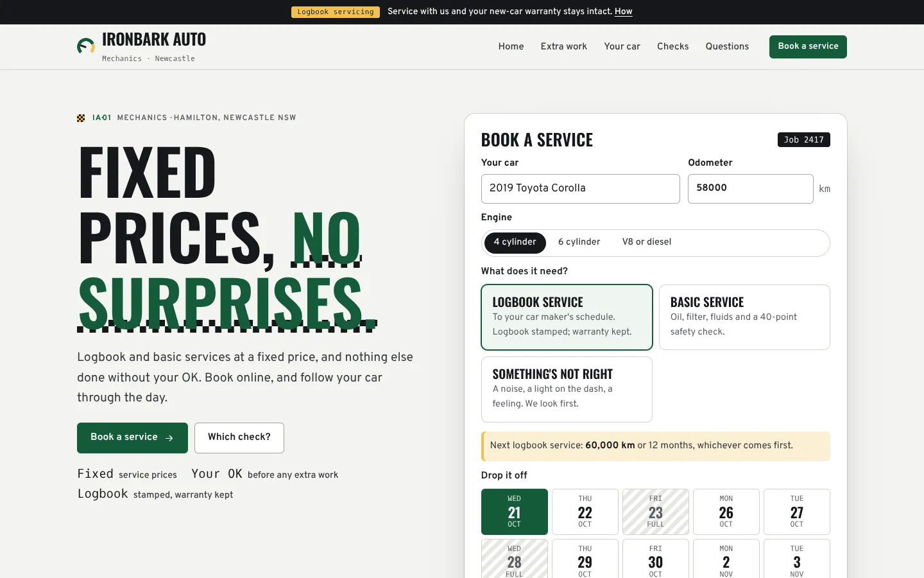The height and width of the screenshot is (578, 924).
Task: Click the Job 2417 badge
Action: (803, 140)
